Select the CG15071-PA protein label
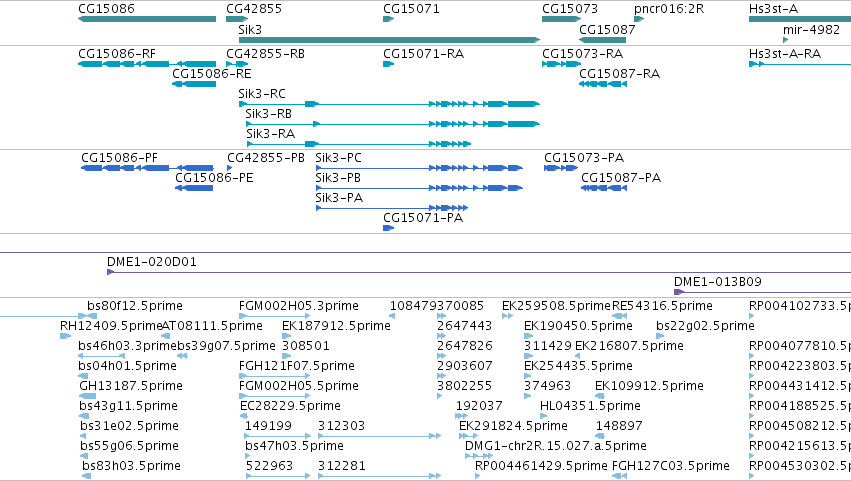 pos(423,218)
